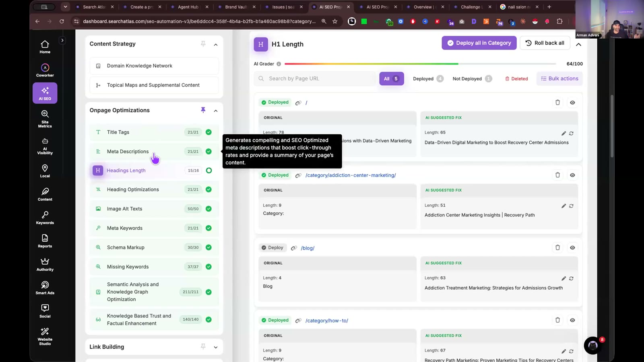Open the Home sidebar item
Screen dimensions: 644x362
[45, 47]
